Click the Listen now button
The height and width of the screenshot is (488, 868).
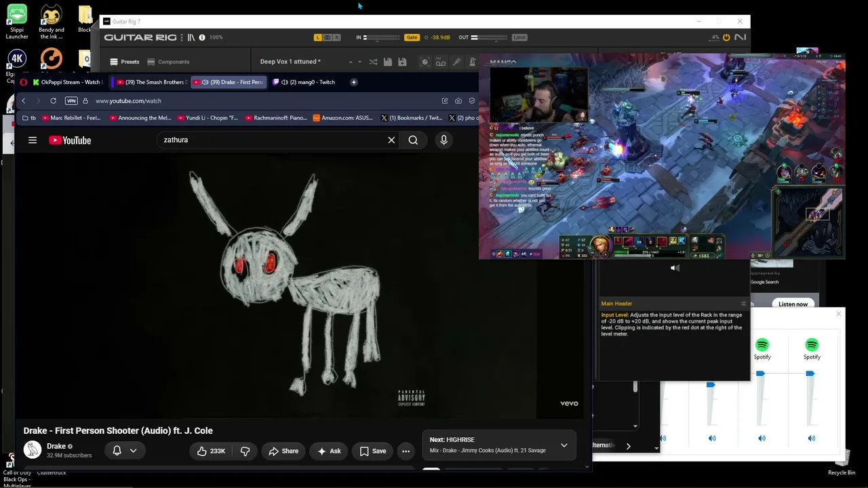pyautogui.click(x=793, y=304)
